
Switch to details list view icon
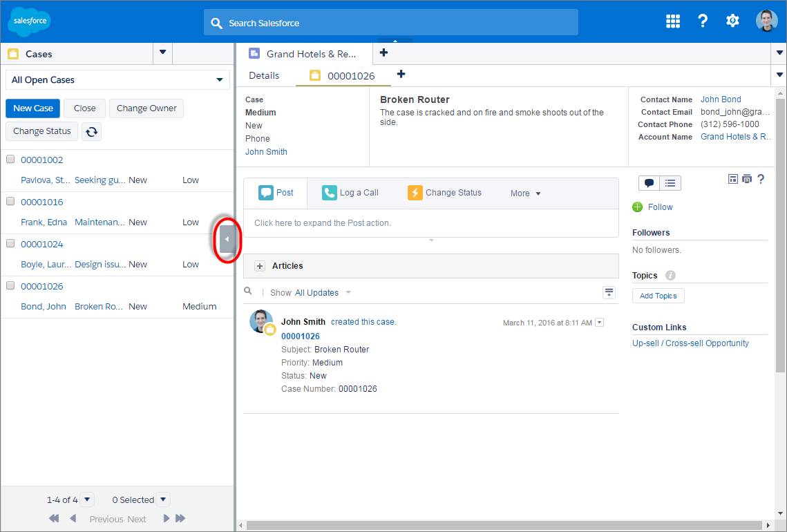(x=670, y=183)
